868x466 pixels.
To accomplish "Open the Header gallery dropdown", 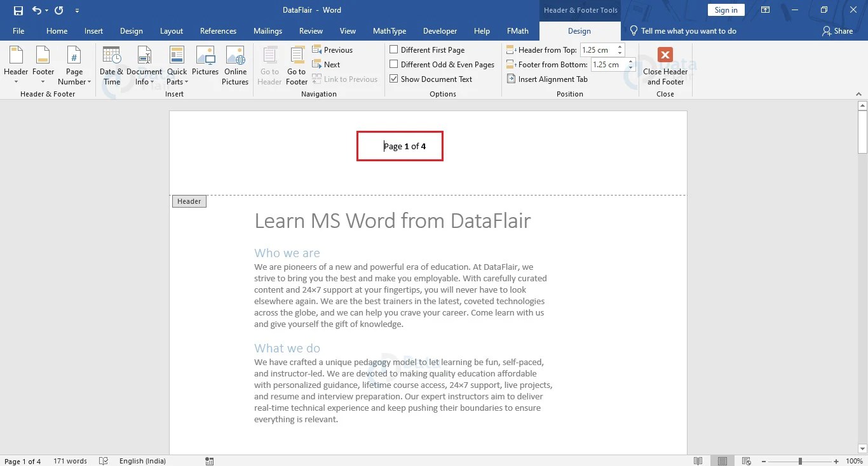I will point(15,65).
